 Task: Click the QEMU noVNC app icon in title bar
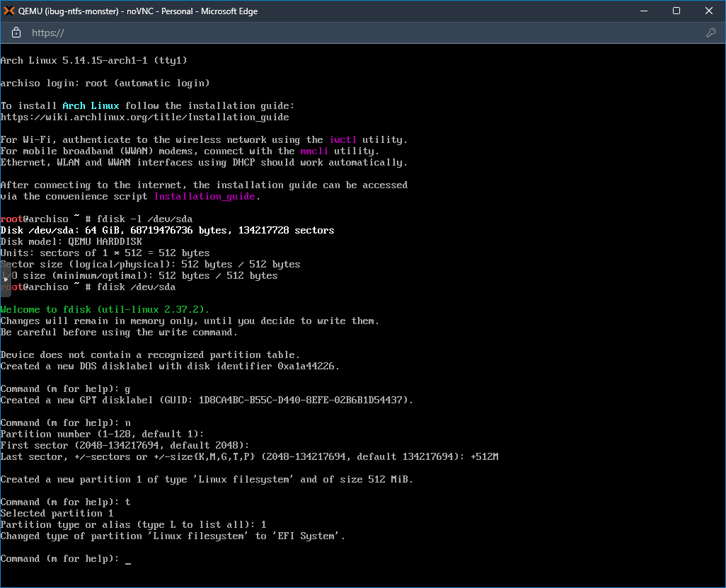click(8, 11)
